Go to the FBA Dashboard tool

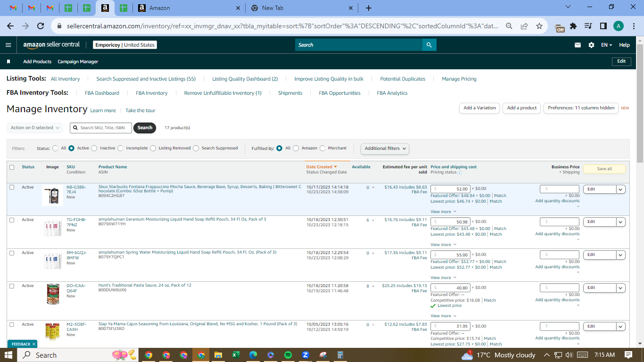102,93
